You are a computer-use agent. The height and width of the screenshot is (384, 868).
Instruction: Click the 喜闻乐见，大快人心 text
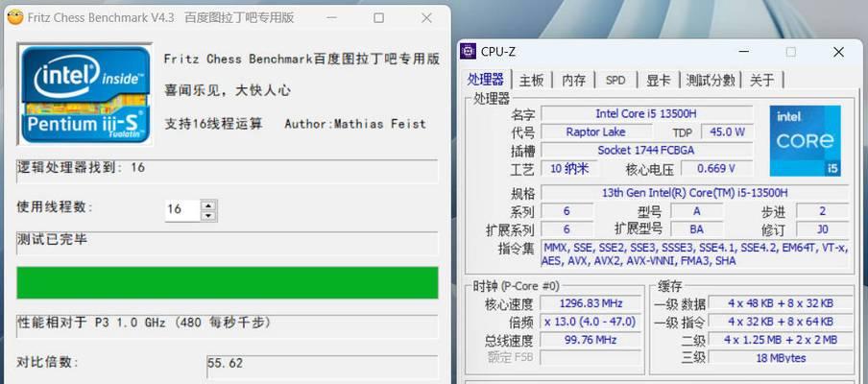click(228, 90)
